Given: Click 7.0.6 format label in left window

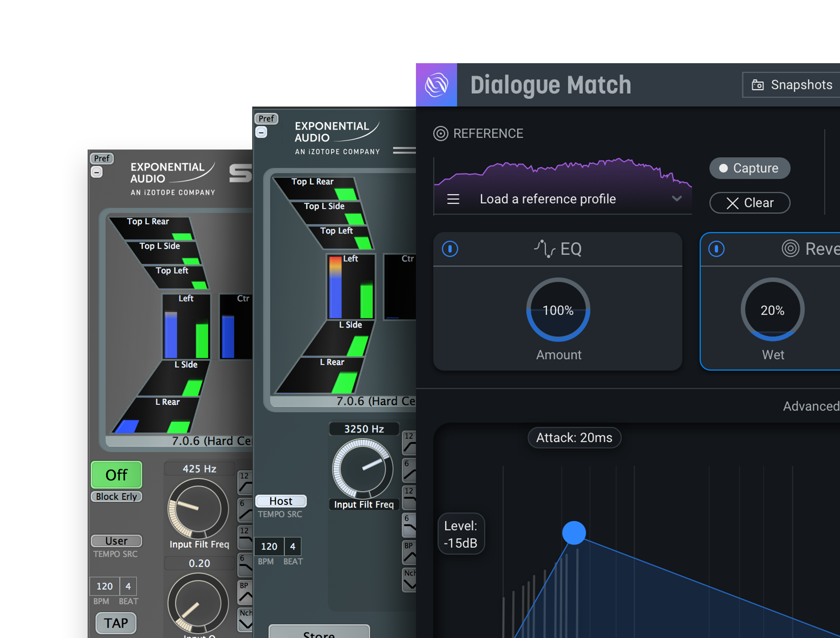Looking at the screenshot, I should click(212, 441).
